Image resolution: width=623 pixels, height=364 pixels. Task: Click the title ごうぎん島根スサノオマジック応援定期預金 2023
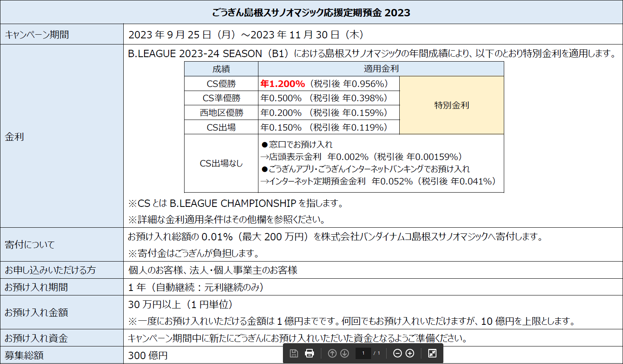[x=311, y=13]
